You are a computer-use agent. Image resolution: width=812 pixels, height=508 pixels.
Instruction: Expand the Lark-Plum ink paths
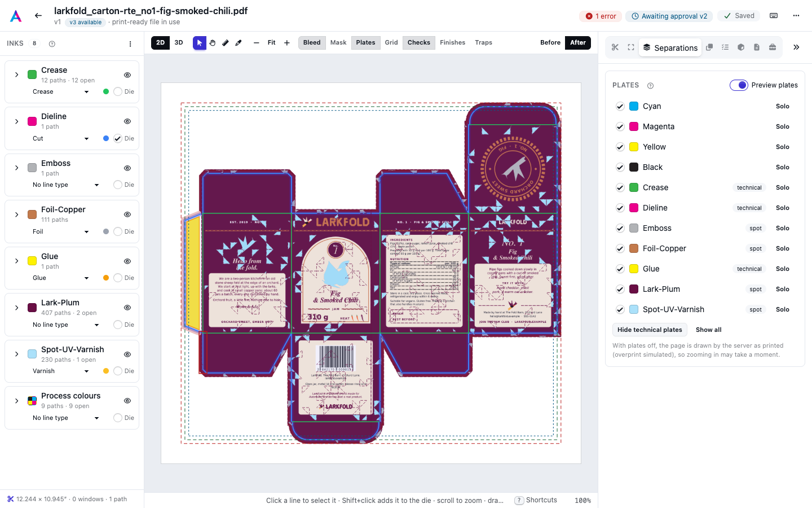(x=17, y=308)
